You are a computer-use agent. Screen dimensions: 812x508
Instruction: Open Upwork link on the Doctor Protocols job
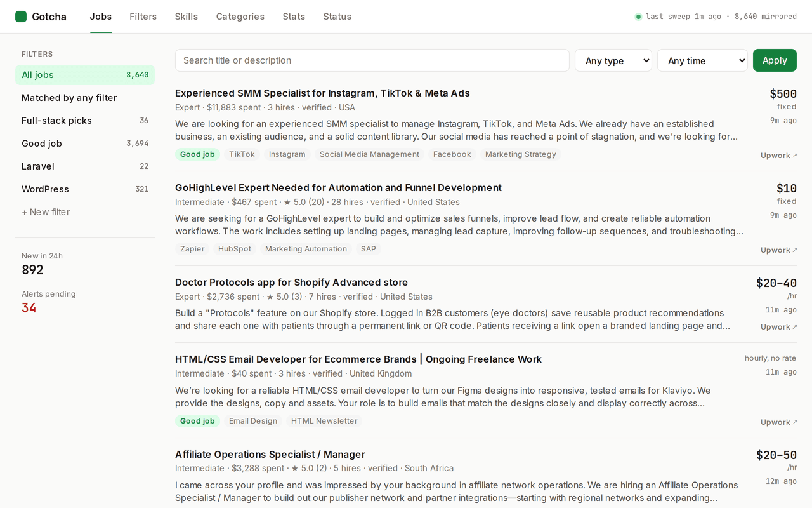tap(779, 327)
